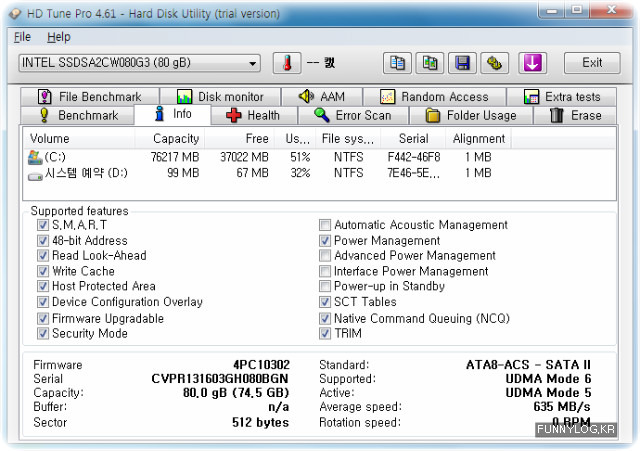Click the floppy disk save icon
640x451 pixels.
(x=462, y=63)
